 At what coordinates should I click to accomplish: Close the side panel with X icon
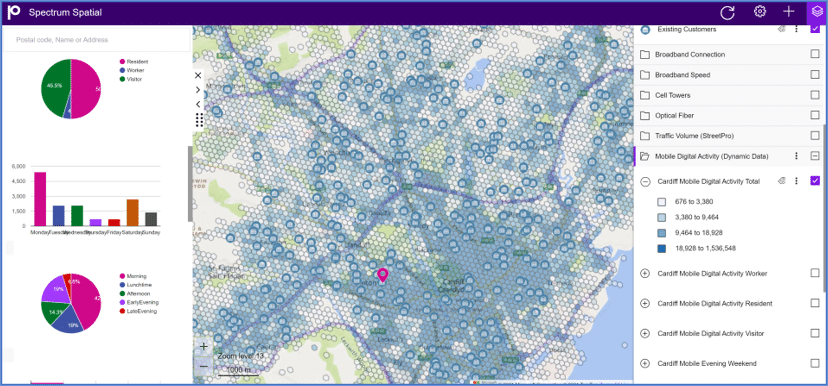[198, 76]
